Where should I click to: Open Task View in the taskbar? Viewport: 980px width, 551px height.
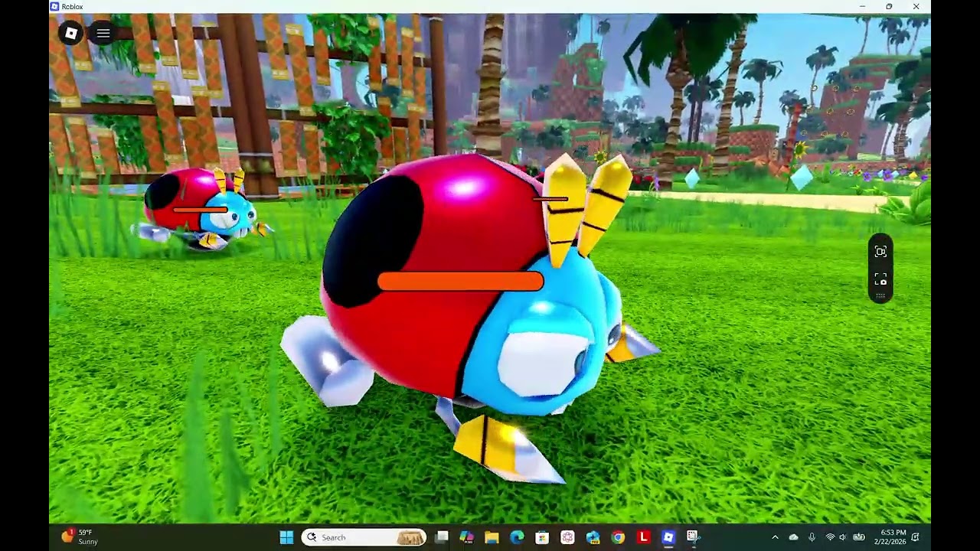click(442, 537)
